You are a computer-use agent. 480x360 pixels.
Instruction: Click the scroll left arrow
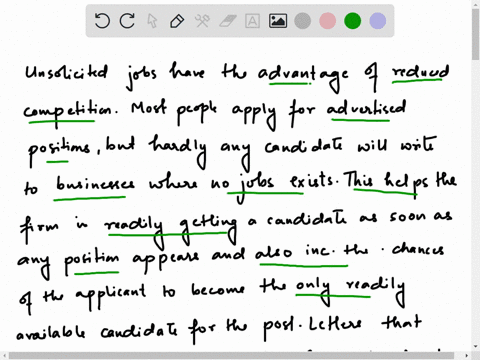(x=4, y=356)
